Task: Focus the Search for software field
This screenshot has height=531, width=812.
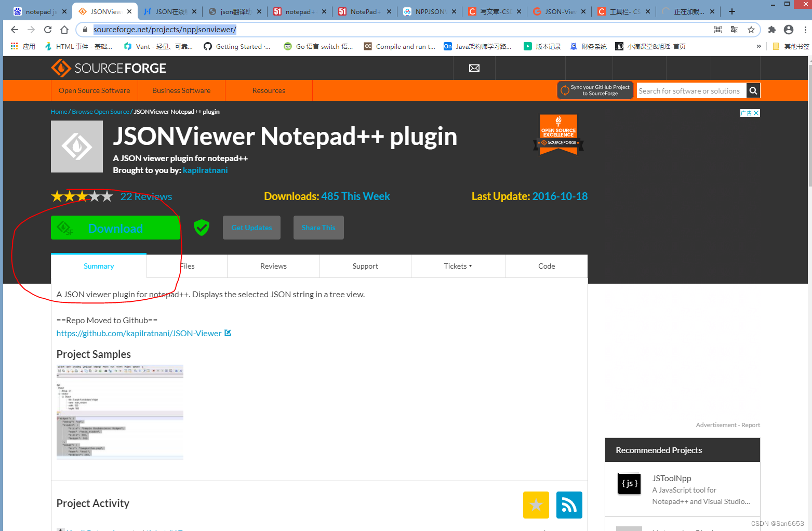Action: click(691, 91)
